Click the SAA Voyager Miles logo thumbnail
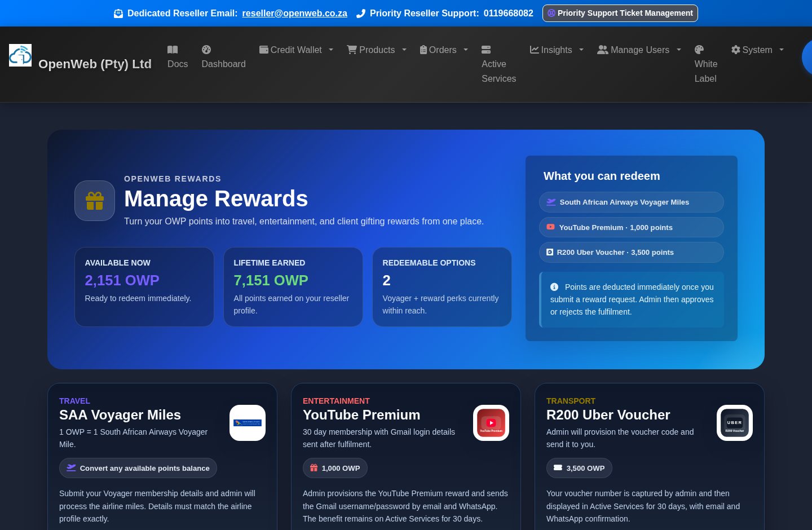 tap(248, 423)
